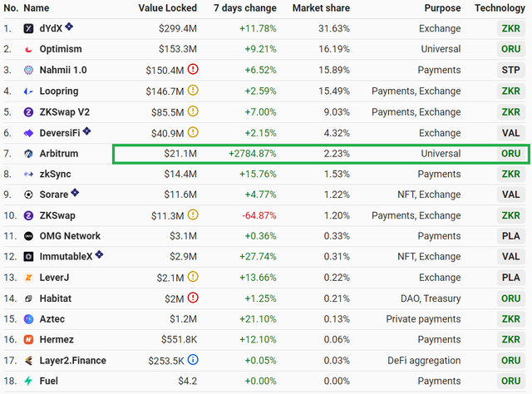532x394 pixels.
Task: Click the red warning icon beside $150.4M
Action: click(193, 69)
